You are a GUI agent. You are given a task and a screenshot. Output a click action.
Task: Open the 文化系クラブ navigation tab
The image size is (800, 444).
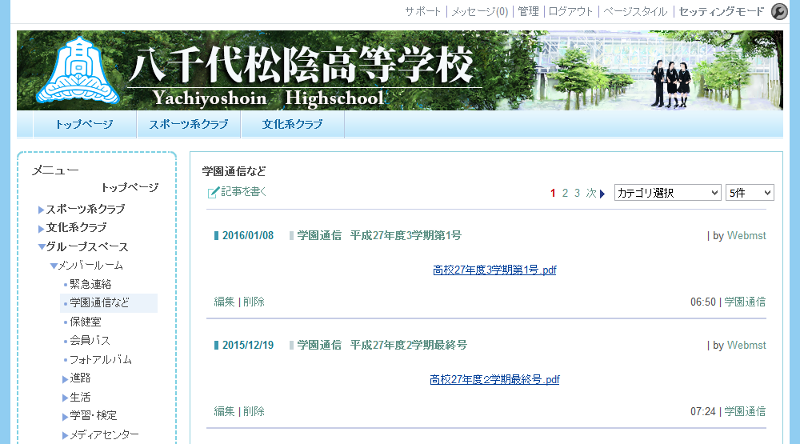[x=292, y=125]
